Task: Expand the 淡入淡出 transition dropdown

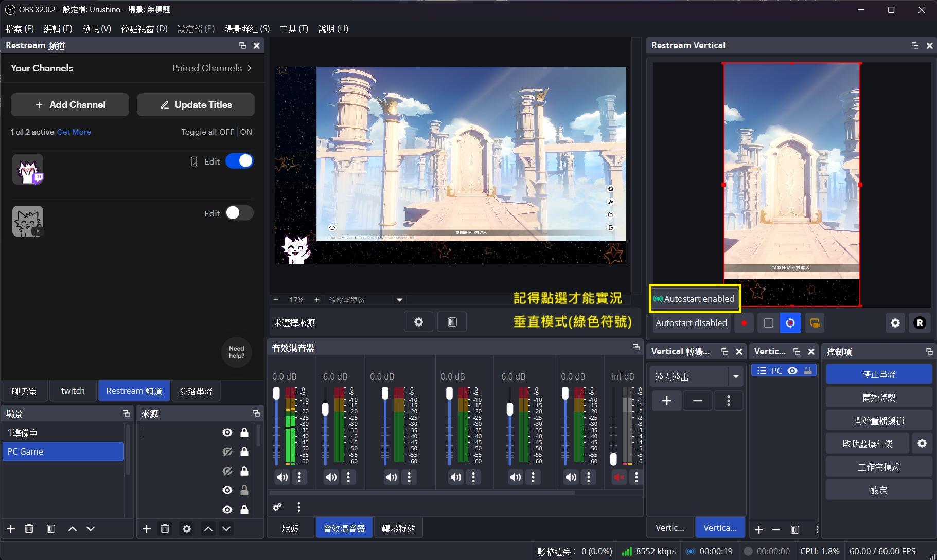Action: [736, 377]
